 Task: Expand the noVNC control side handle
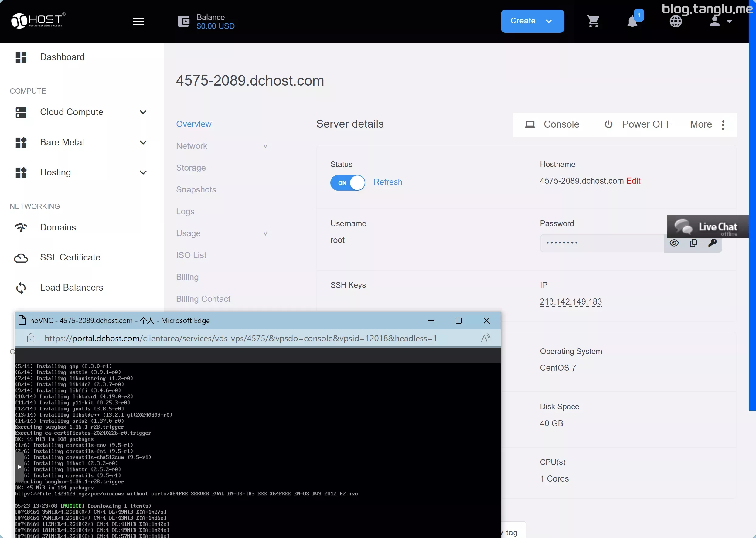pos(19,467)
